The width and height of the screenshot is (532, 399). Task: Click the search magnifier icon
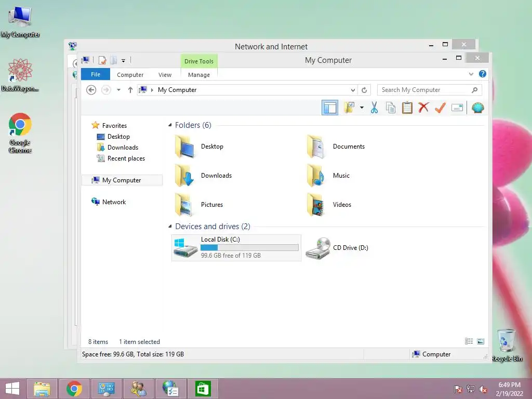(475, 90)
